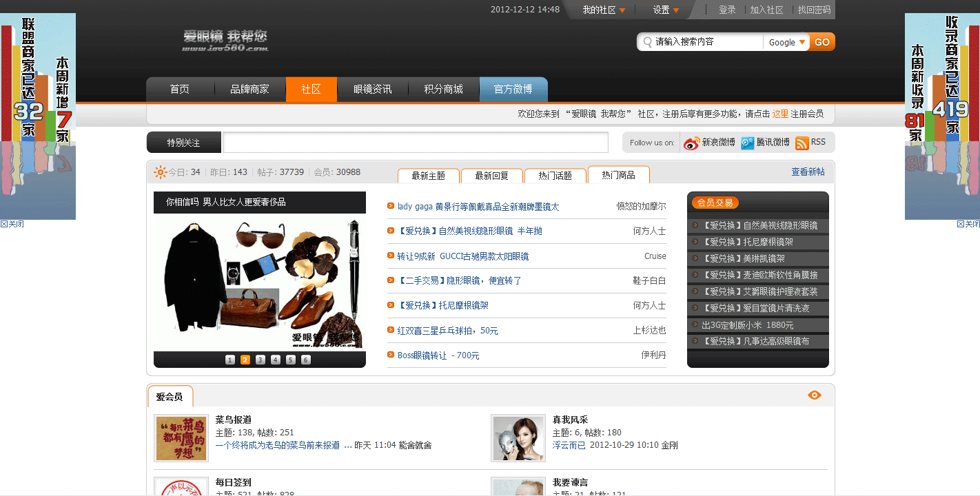
Task: Focus the search input 请输入搜索内容
Action: (708, 42)
